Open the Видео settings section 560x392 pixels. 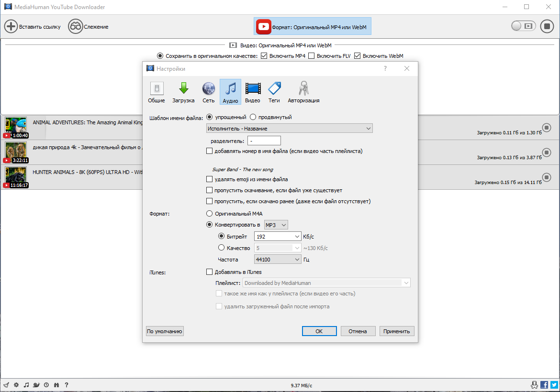pyautogui.click(x=253, y=92)
